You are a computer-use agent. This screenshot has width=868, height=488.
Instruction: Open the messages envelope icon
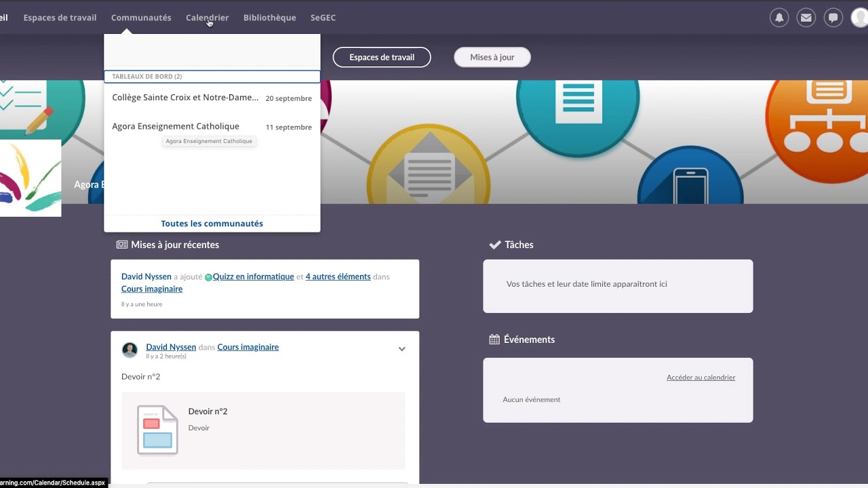pyautogui.click(x=806, y=18)
